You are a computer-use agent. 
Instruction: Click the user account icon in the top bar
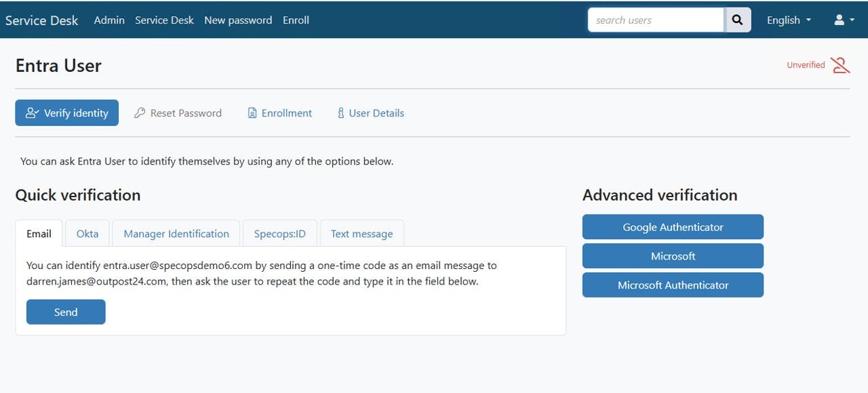(x=838, y=20)
